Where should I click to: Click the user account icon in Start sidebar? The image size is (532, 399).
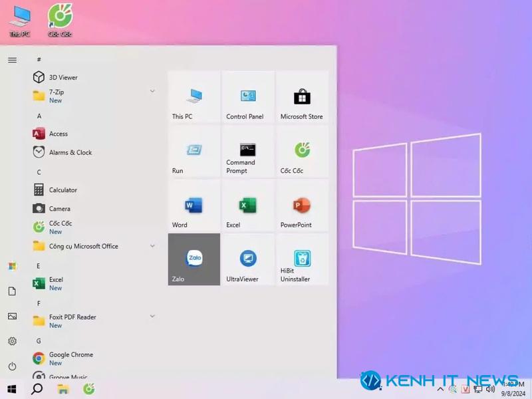(12, 266)
